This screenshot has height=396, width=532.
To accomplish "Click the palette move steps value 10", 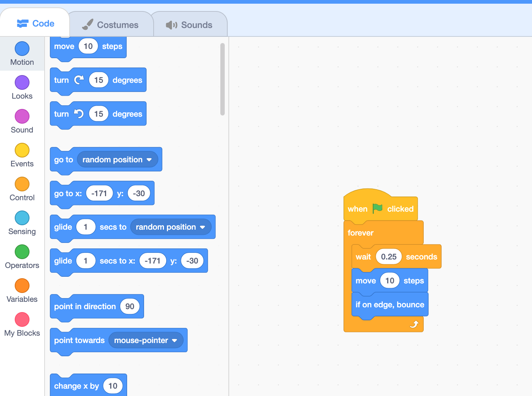I will tap(88, 46).
